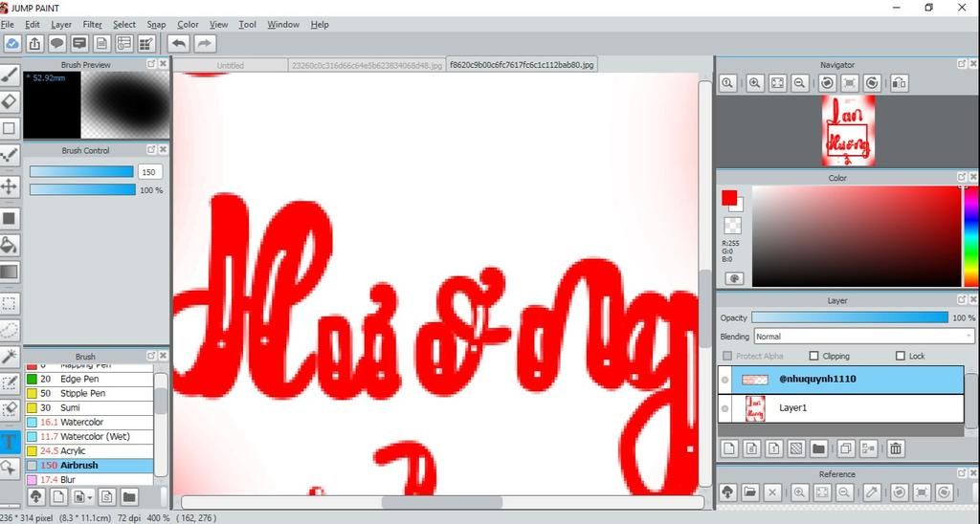Click the Undo arrow in toolbar

[x=179, y=43]
